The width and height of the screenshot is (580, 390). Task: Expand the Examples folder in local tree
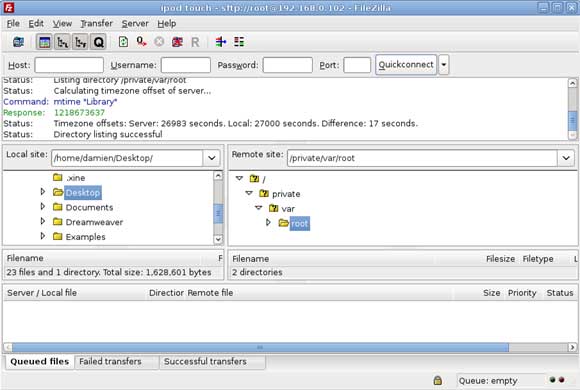[43, 236]
